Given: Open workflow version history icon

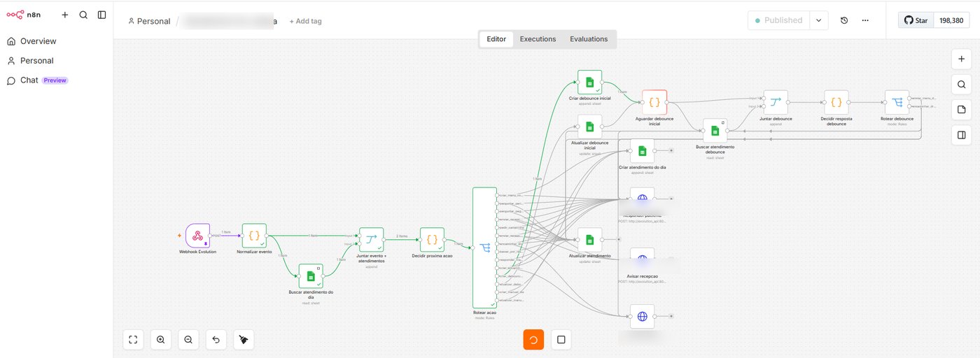Looking at the screenshot, I should pyautogui.click(x=844, y=20).
